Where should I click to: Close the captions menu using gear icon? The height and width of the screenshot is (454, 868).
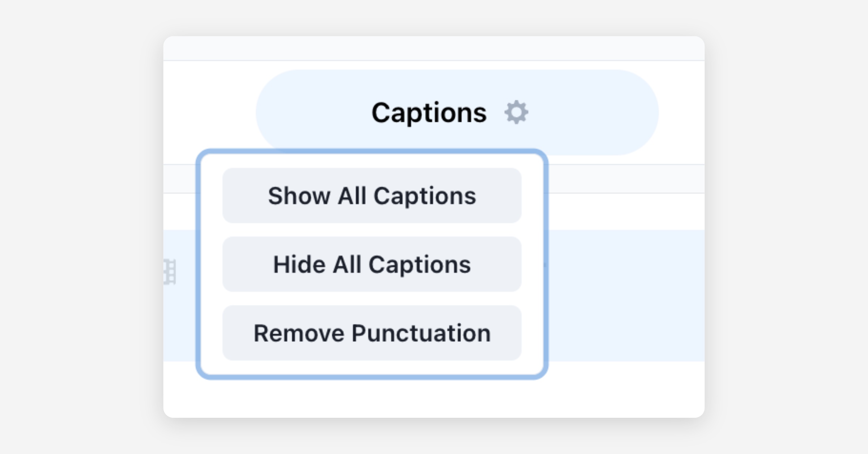(516, 112)
